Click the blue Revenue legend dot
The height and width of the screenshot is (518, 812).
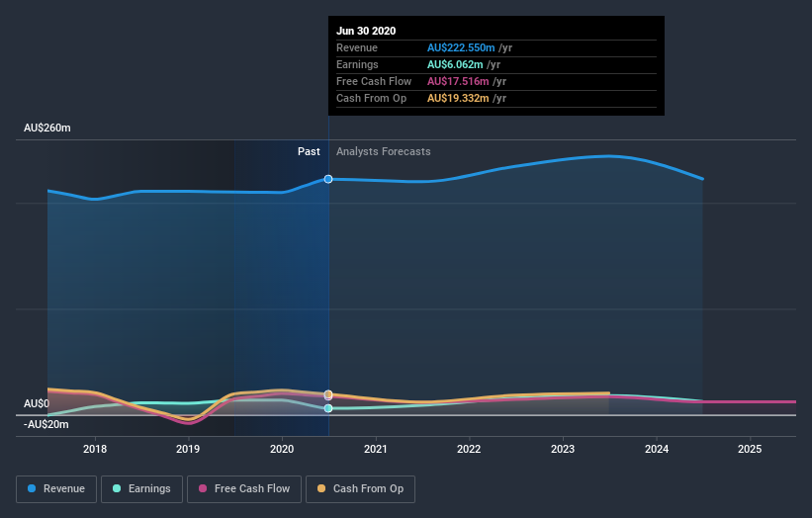[32, 488]
